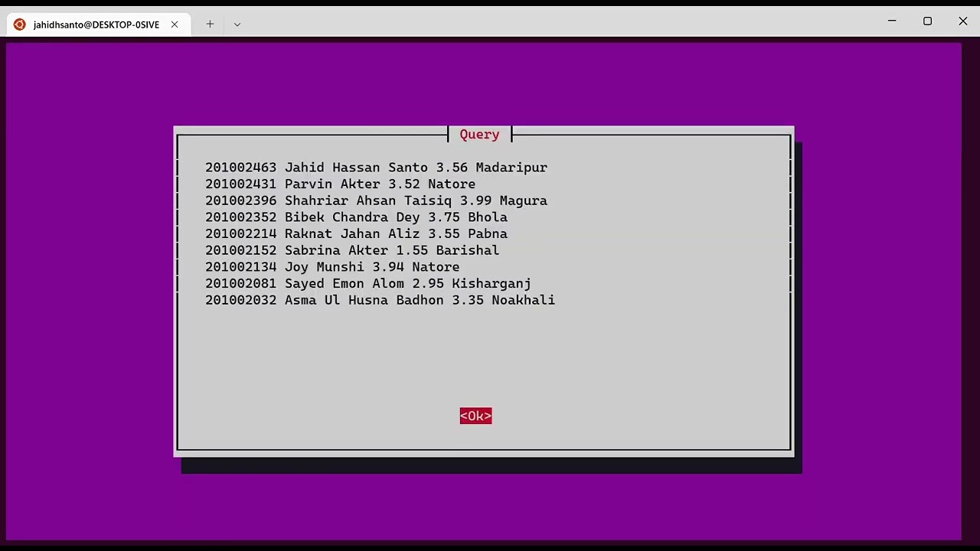
Task: Select row 201002396 Shahriar Ahsan Taisiq
Action: pyautogui.click(x=376, y=201)
